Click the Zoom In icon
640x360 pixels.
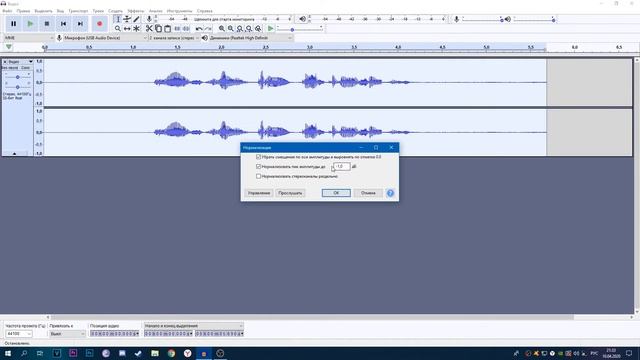click(x=222, y=29)
